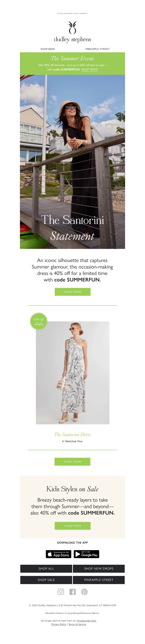
Task: Follow SHOP NOW link in green banner
Action: (x=89, y=70)
